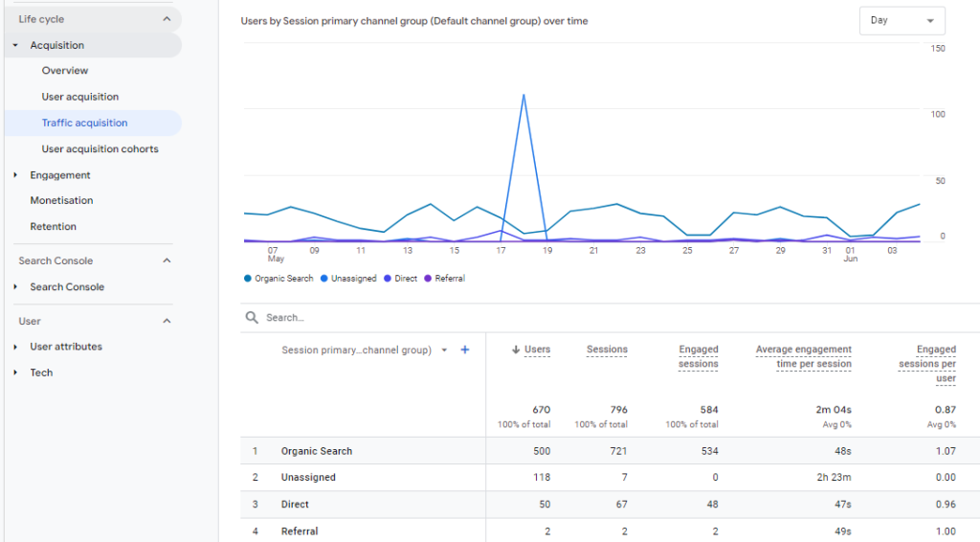Toggle the Unassigned series in chart legend

[x=324, y=279]
